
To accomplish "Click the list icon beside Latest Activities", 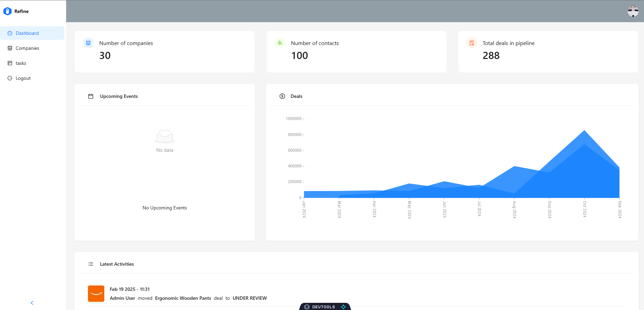I will [x=91, y=264].
